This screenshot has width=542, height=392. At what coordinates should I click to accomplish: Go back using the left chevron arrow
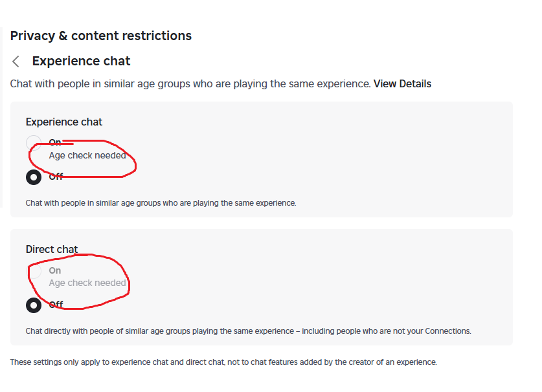pos(16,61)
